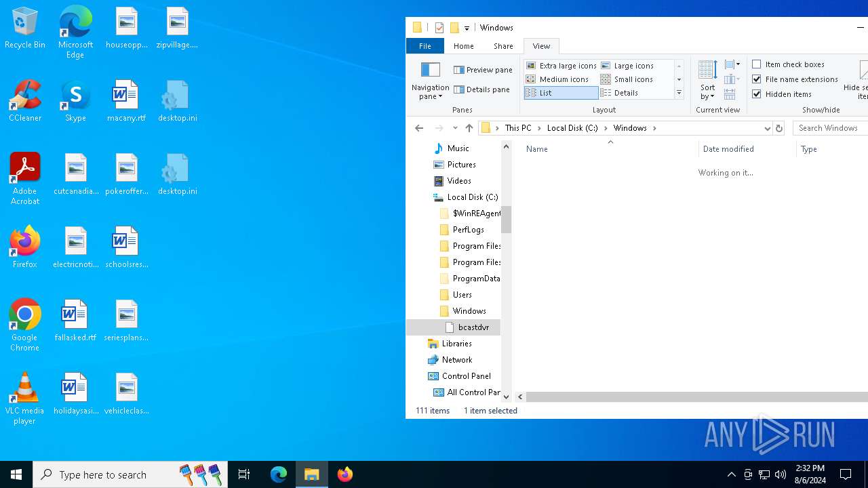868x488 pixels.
Task: Open the Windows Start menu
Action: click(16, 474)
